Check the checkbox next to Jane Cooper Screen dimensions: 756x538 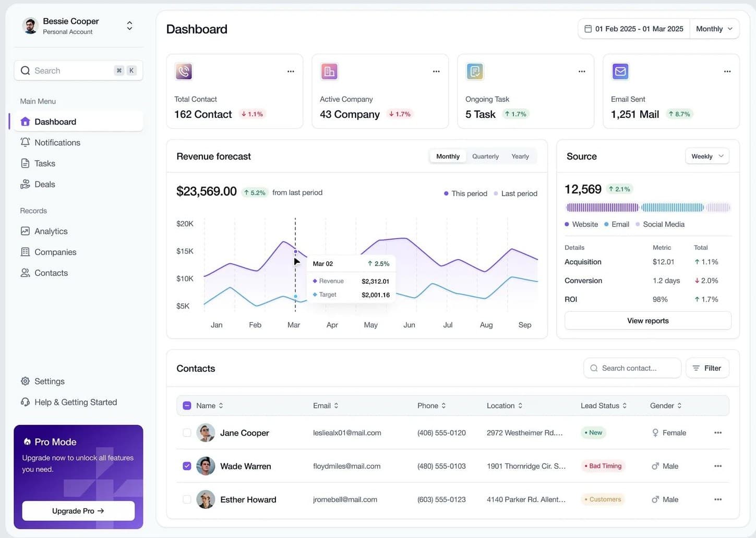tap(187, 433)
